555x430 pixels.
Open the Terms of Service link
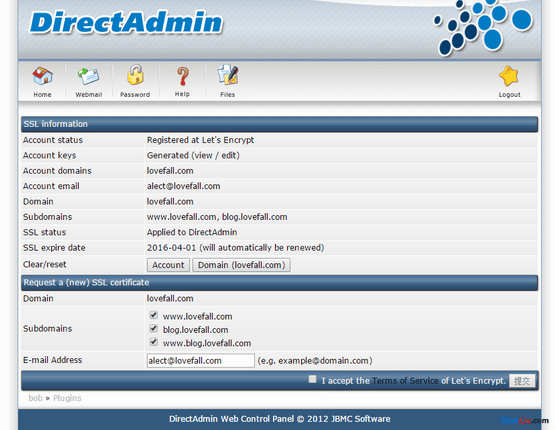(405, 381)
